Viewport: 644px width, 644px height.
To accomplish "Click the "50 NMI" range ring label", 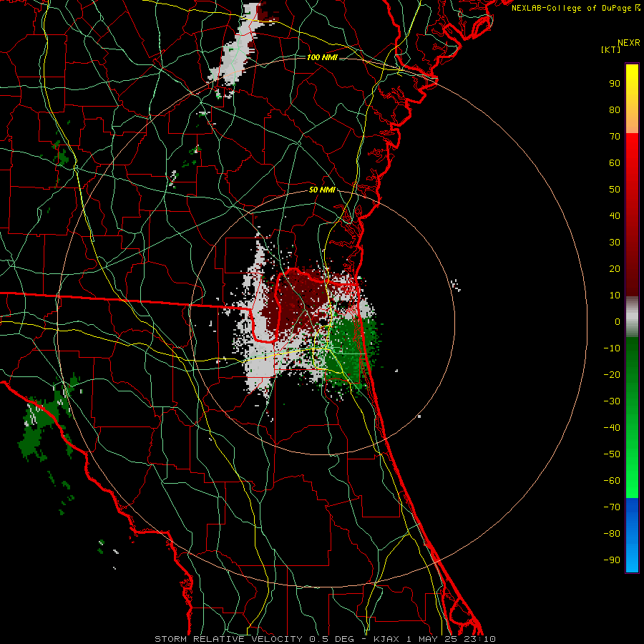I will coord(322,190).
